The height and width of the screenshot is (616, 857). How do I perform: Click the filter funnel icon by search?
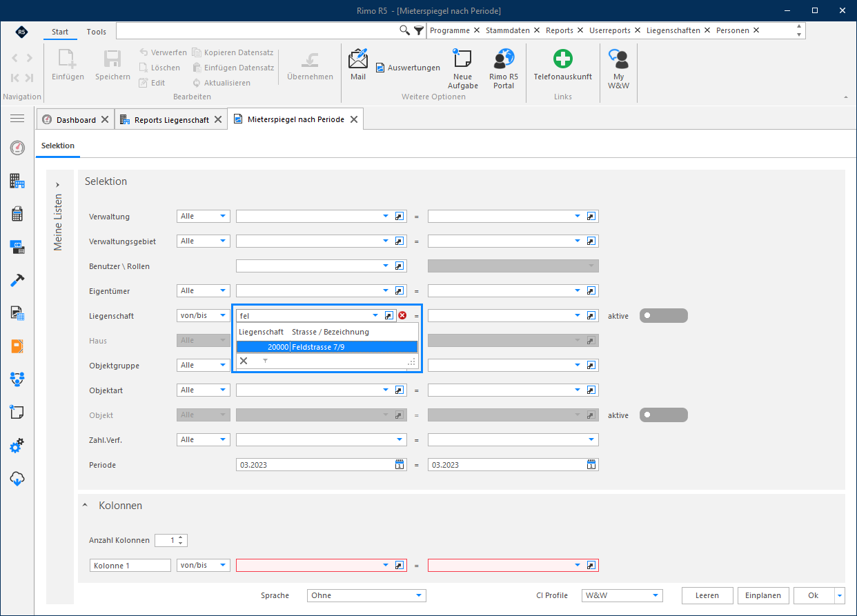[x=419, y=30]
